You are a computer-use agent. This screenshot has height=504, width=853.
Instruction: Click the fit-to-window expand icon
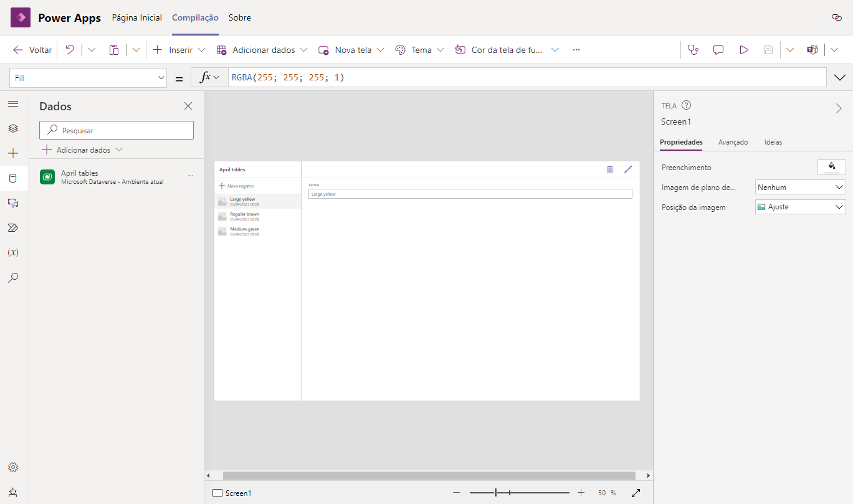pyautogui.click(x=636, y=493)
